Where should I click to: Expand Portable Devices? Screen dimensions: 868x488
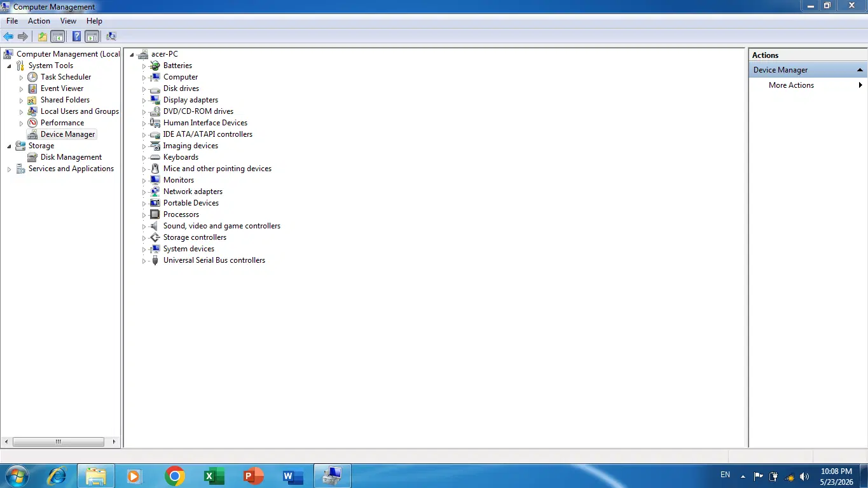tap(144, 204)
